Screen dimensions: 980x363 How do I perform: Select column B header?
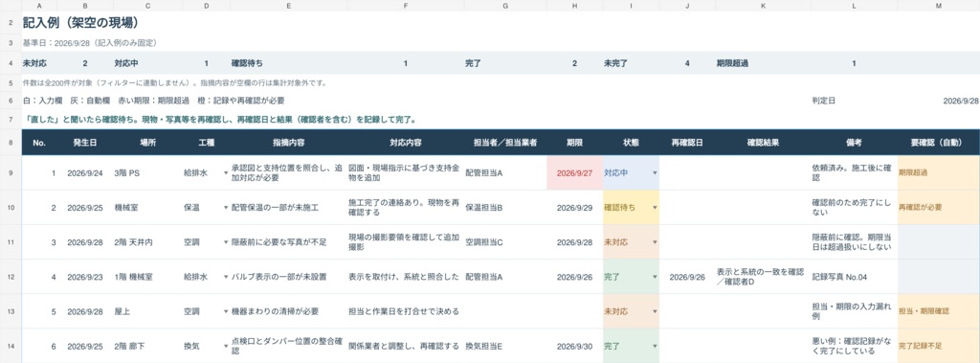click(84, 5)
